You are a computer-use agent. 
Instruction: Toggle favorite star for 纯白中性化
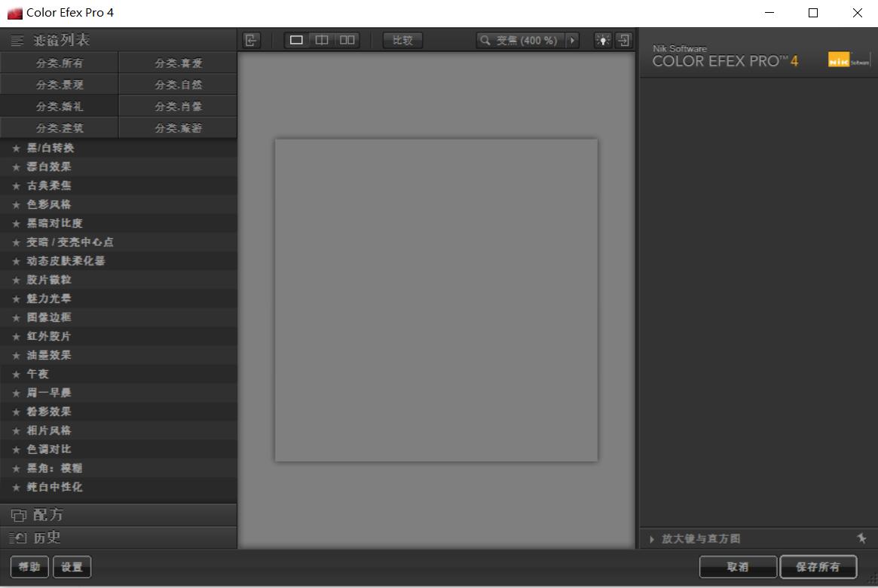tap(17, 487)
